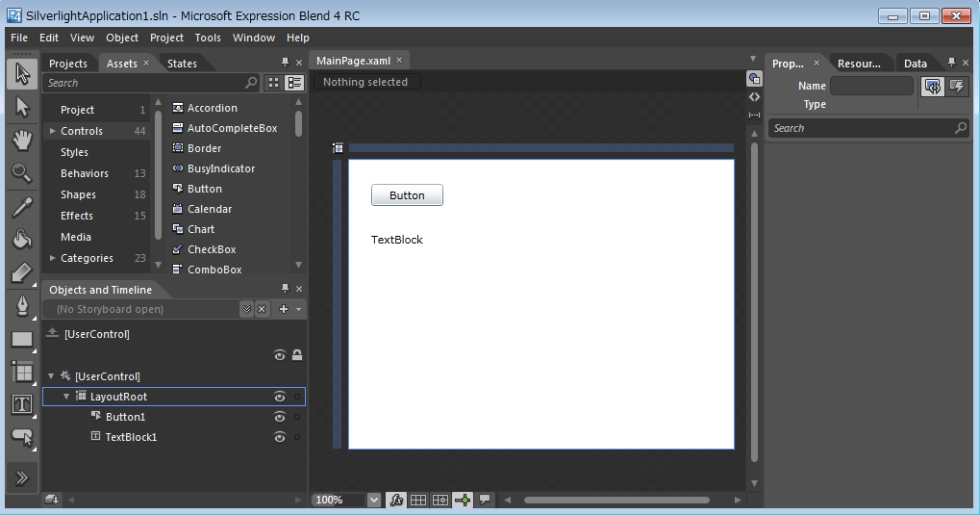This screenshot has width=980, height=515.
Task: Select the Selection arrow tool
Action: pos(22,74)
